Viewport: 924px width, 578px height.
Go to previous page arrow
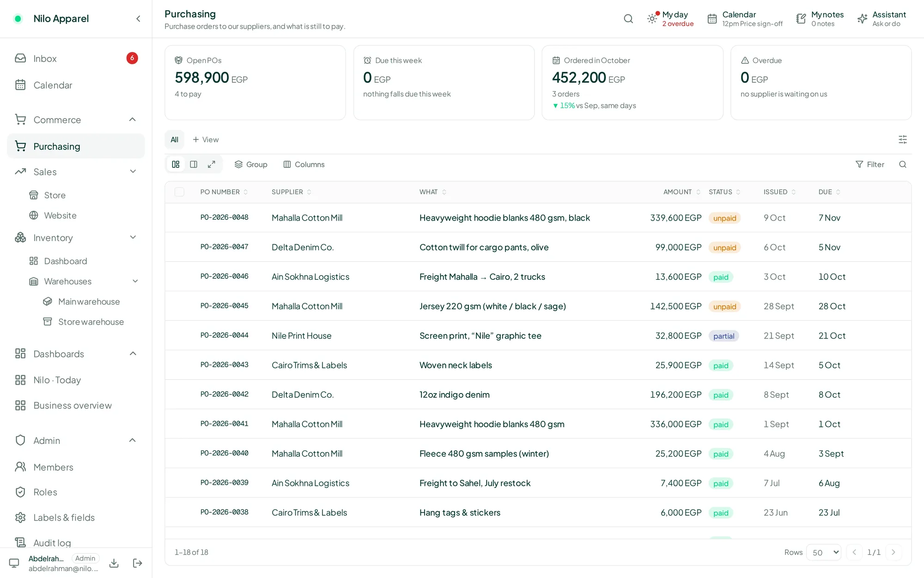[x=854, y=552]
